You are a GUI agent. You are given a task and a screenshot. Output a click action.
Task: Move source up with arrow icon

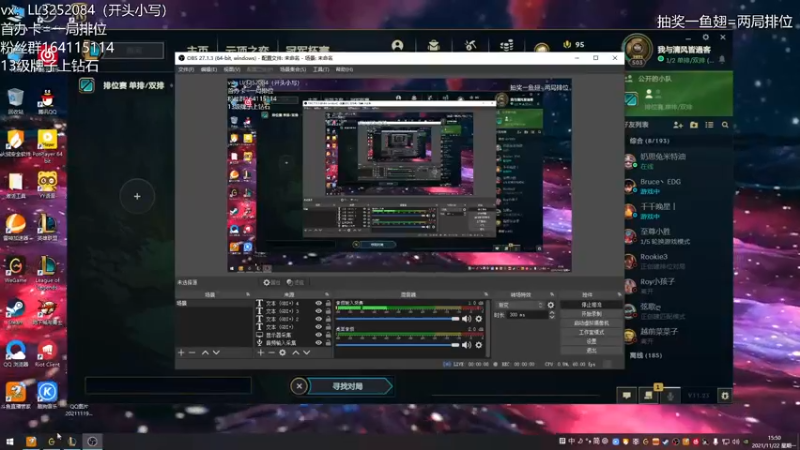click(295, 353)
